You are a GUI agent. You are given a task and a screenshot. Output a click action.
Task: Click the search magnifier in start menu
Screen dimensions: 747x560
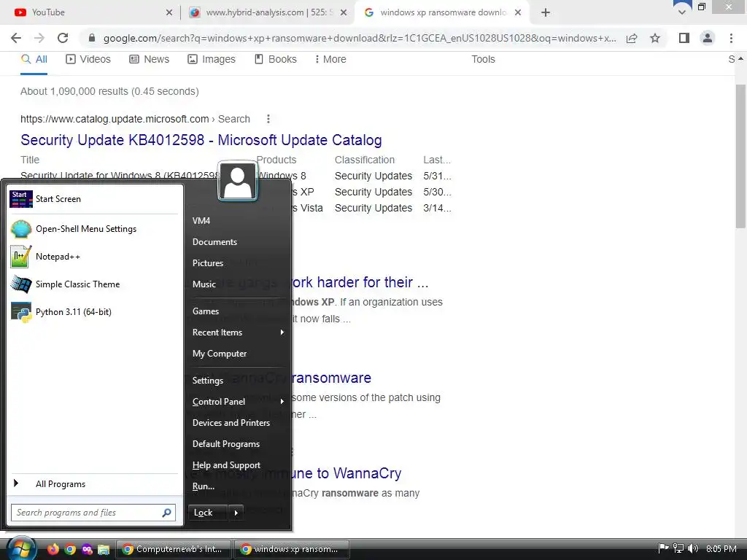[x=167, y=513]
